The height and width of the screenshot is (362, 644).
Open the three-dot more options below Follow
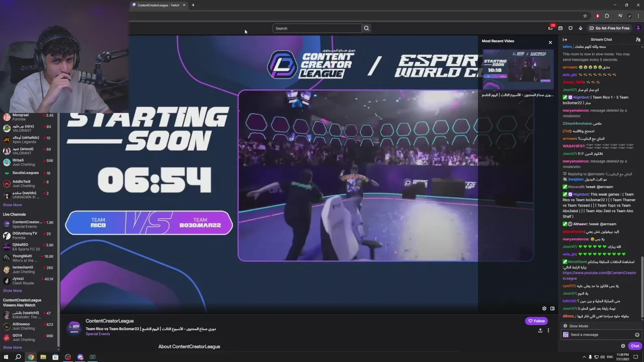(x=548, y=330)
